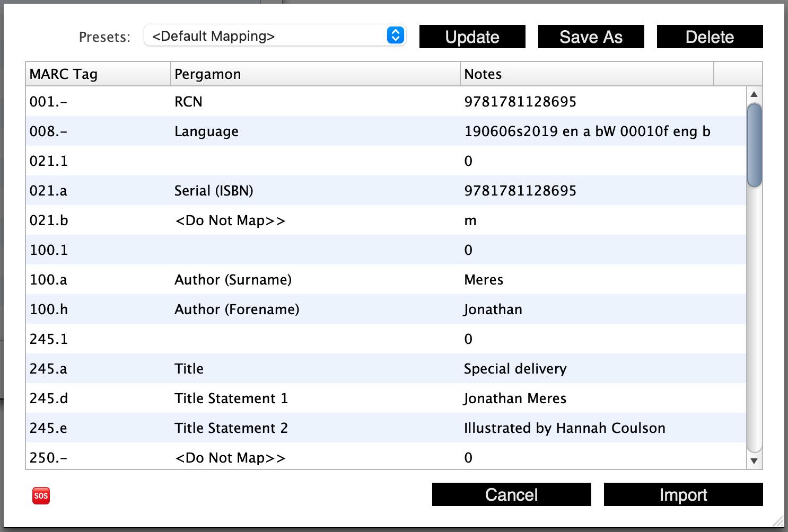The height and width of the screenshot is (532, 788).
Task: Click the vertical scrollbar thumb
Action: click(x=754, y=145)
